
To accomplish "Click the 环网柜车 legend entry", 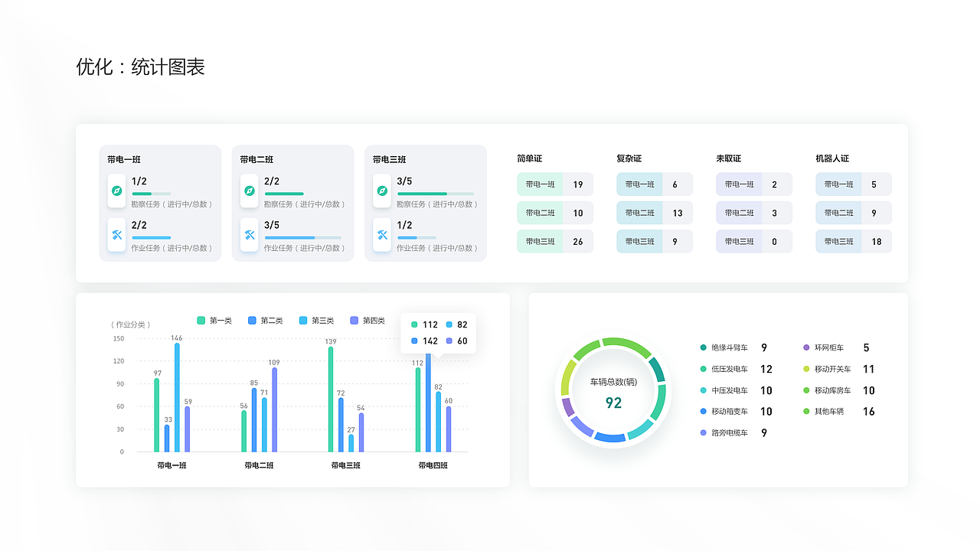I will pyautogui.click(x=836, y=347).
